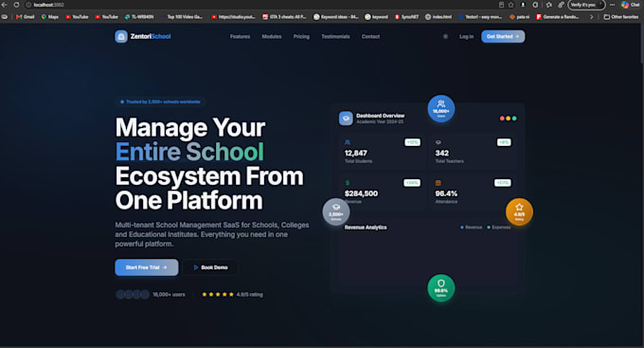This screenshot has width=644, height=348.
Task: Click the calendar icon in the Attendance card
Action: [438, 183]
